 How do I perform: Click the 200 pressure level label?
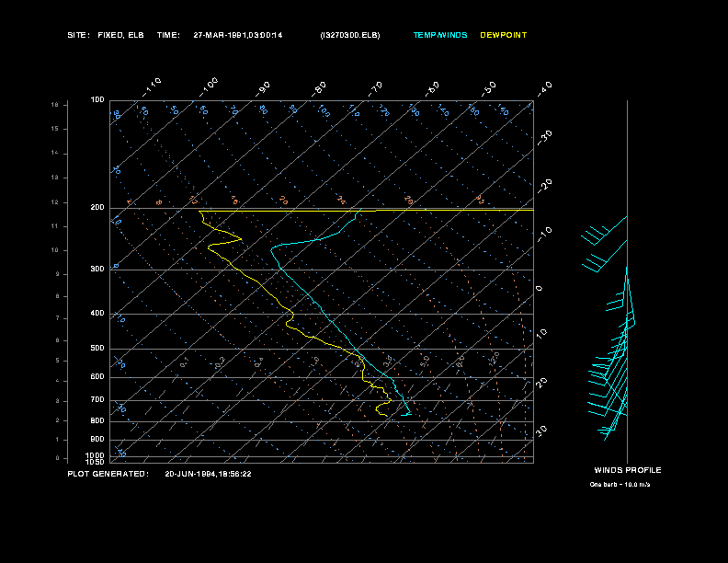tap(97, 208)
